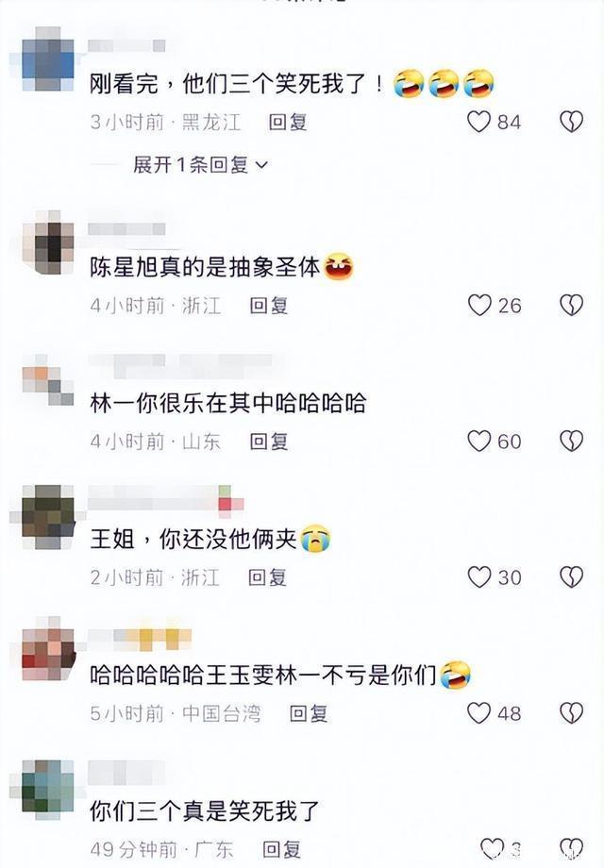The image size is (604, 868).
Task: Tap broken heart on the 王姐 comment
Action: 571,577
